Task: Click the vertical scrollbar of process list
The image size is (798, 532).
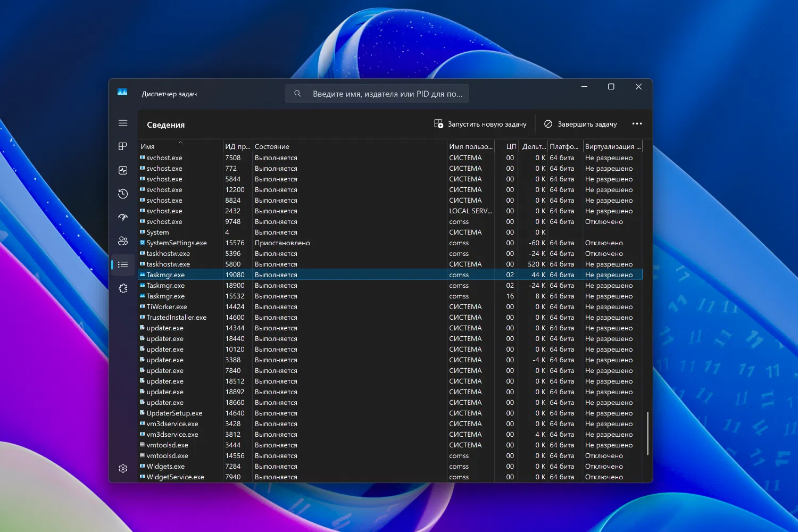Action: pyautogui.click(x=647, y=433)
